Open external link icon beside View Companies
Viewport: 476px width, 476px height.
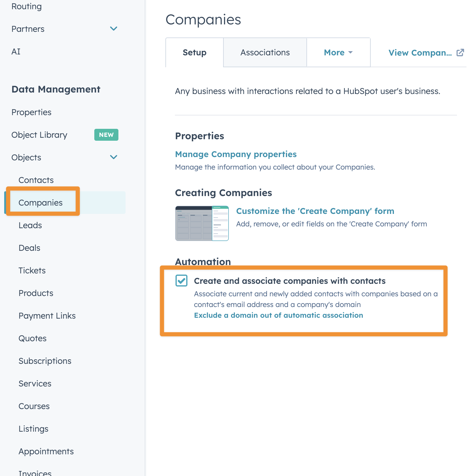tap(460, 53)
